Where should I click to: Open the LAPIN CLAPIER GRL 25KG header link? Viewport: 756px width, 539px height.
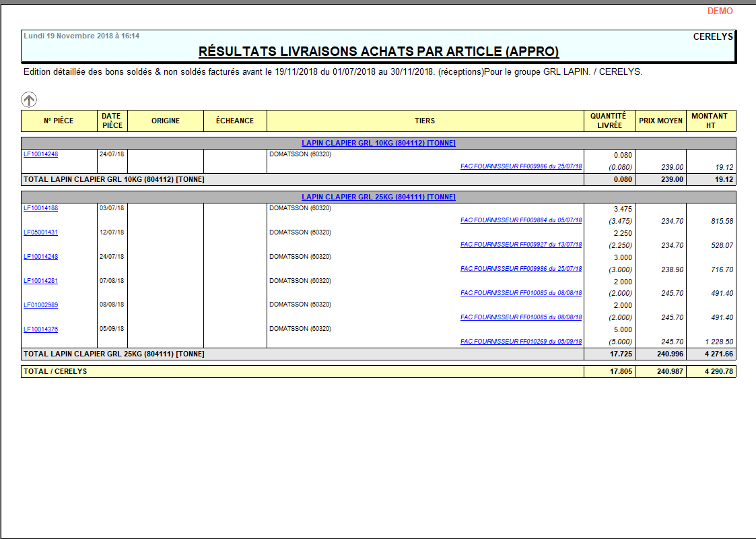click(x=378, y=197)
